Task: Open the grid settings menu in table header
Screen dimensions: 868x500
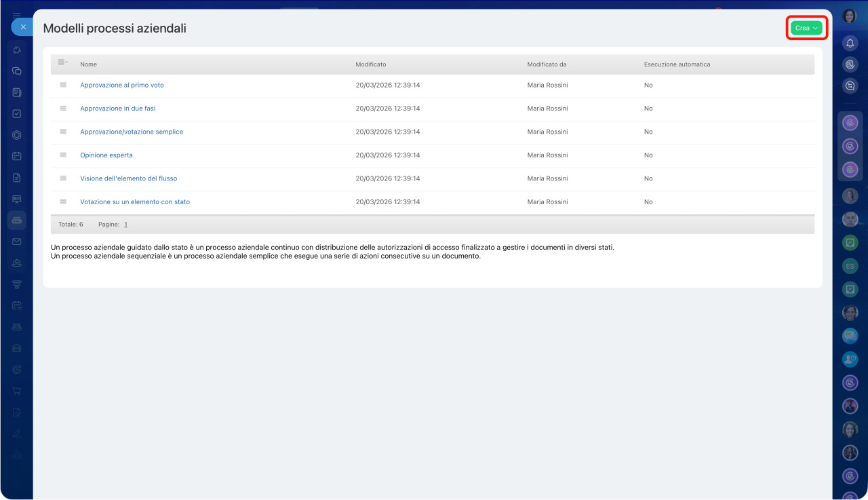Action: click(x=62, y=62)
